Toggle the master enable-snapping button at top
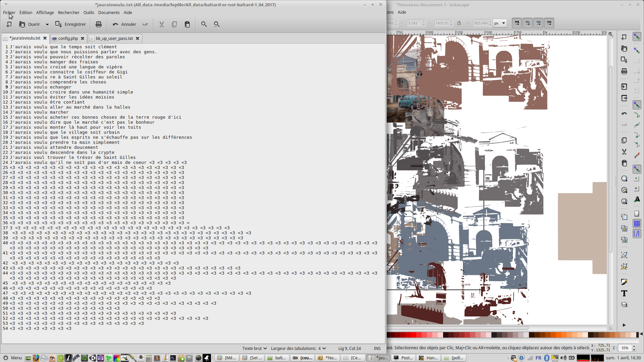644x362 pixels. pos(637,37)
